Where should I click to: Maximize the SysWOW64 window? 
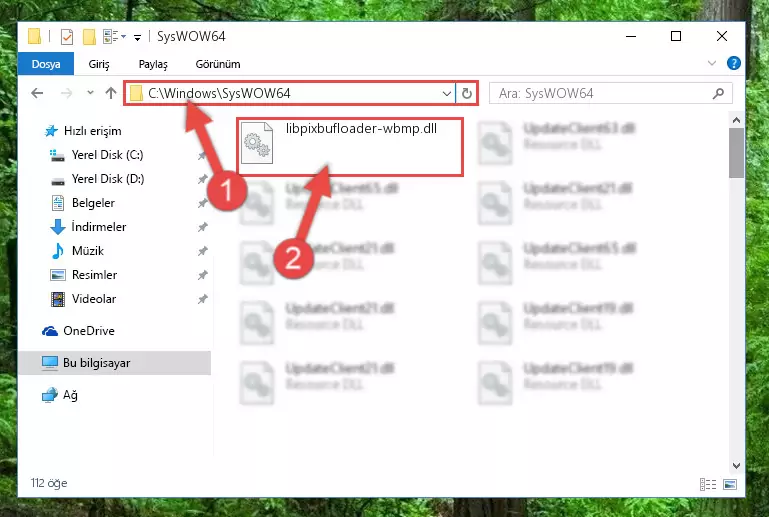(x=676, y=36)
